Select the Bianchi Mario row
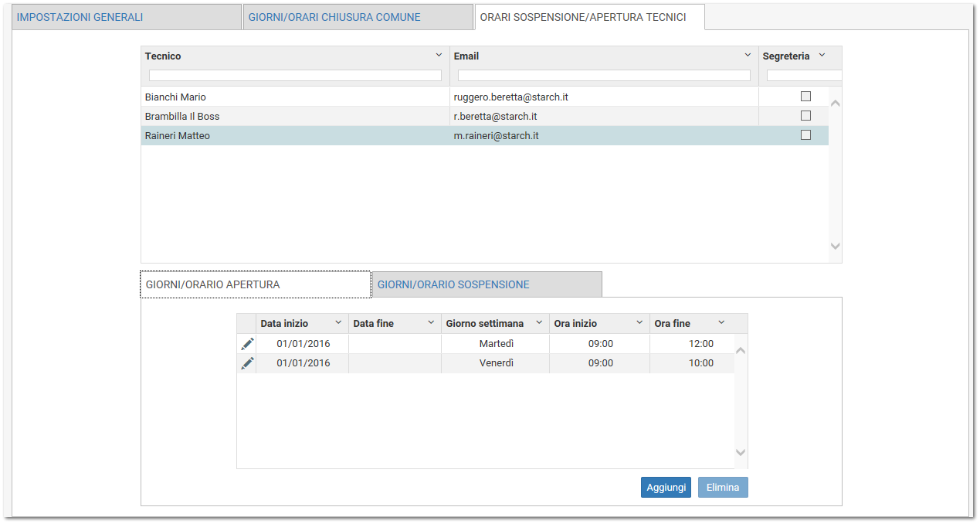This screenshot has width=980, height=524. point(484,97)
